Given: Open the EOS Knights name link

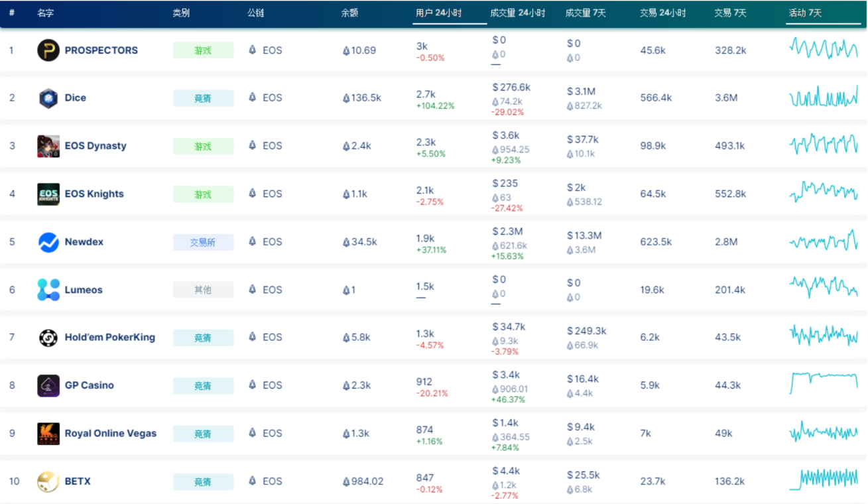Looking at the screenshot, I should pos(94,194).
